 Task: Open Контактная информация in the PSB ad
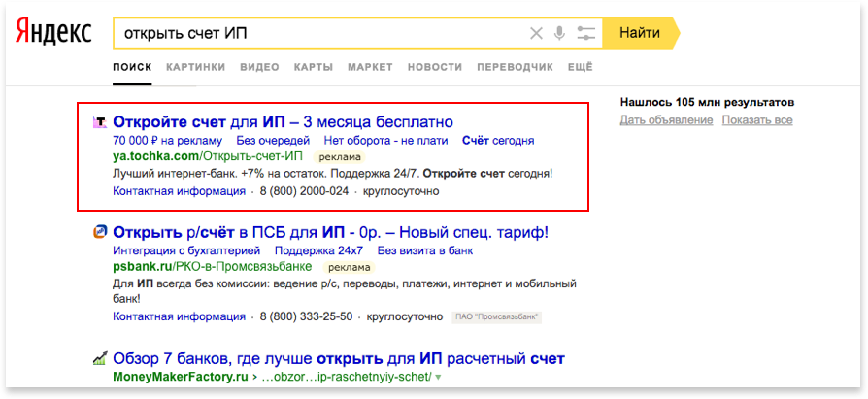click(179, 317)
